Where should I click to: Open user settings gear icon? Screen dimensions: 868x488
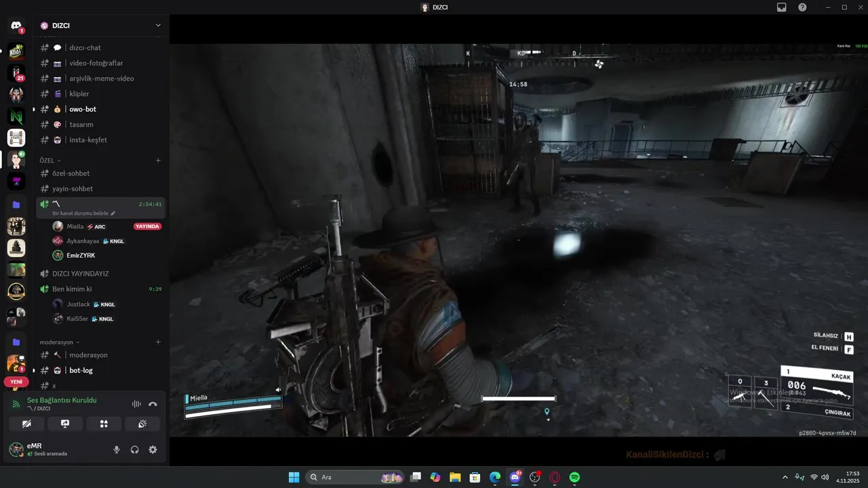(153, 449)
